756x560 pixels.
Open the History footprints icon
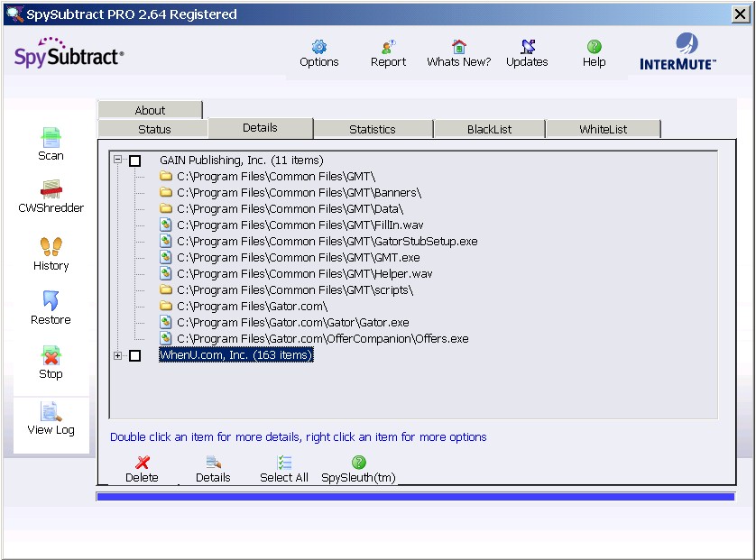pos(51,246)
